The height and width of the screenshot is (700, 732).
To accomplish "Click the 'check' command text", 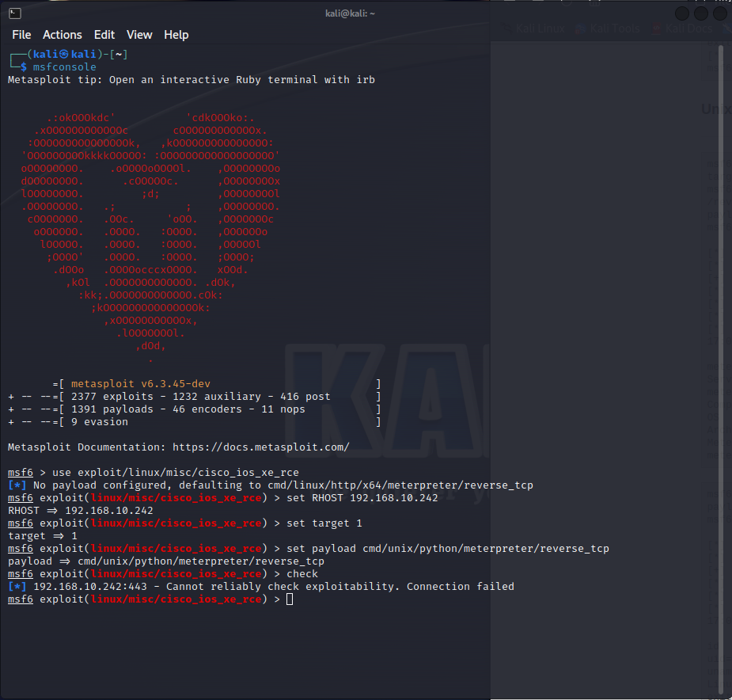I will click(x=302, y=574).
